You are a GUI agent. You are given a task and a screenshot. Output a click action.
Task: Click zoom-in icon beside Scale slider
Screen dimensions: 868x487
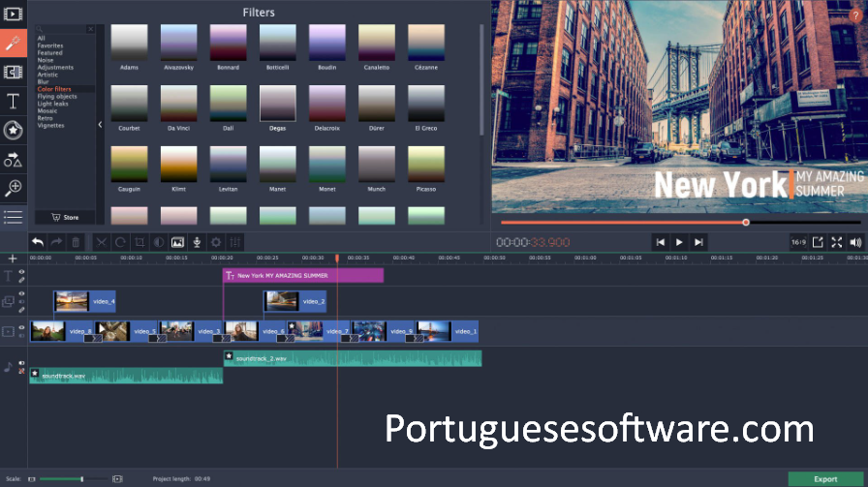[x=117, y=478]
